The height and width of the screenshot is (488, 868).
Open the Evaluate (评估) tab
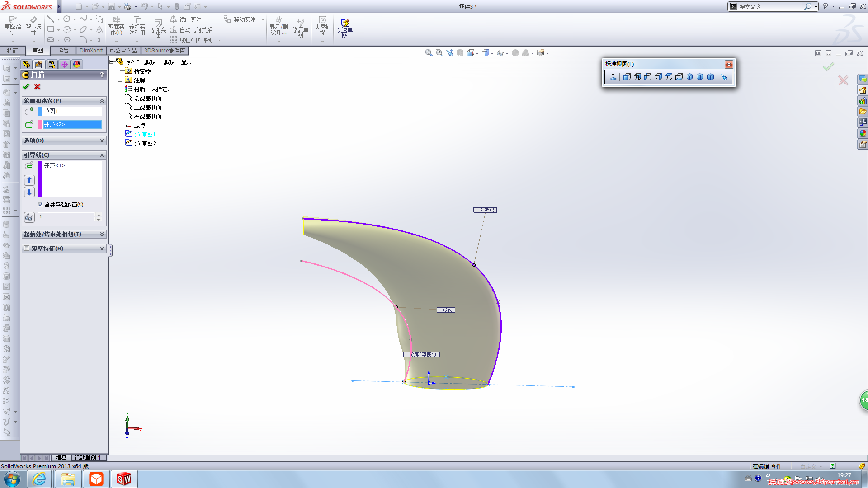[63, 51]
